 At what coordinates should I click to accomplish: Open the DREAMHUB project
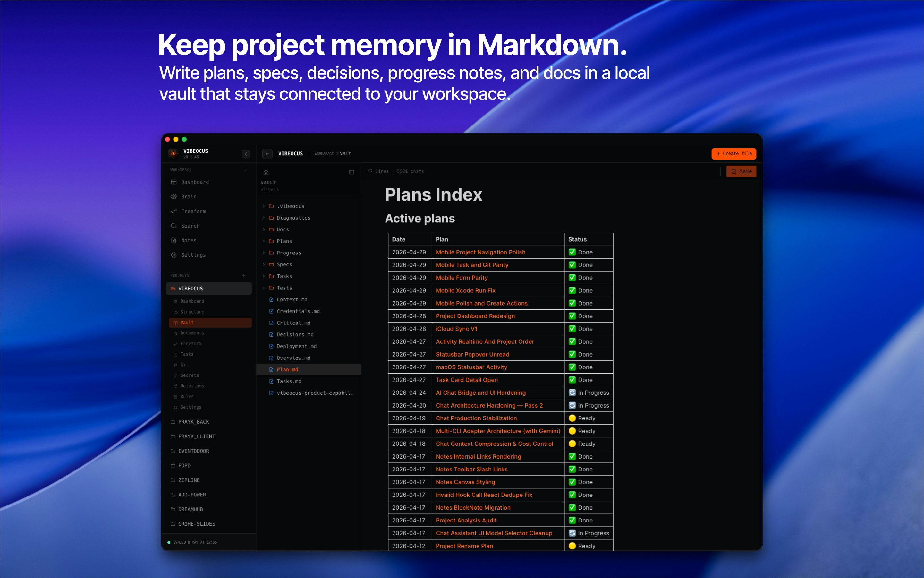(x=209, y=509)
